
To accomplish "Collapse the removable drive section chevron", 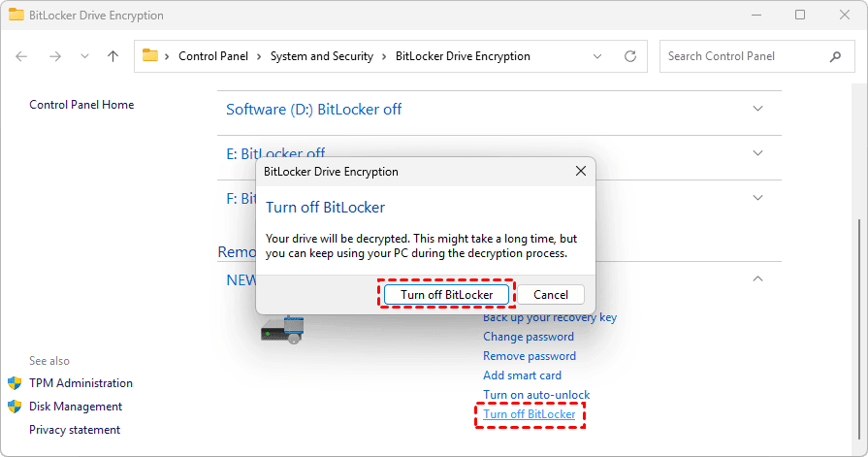I will (x=757, y=278).
